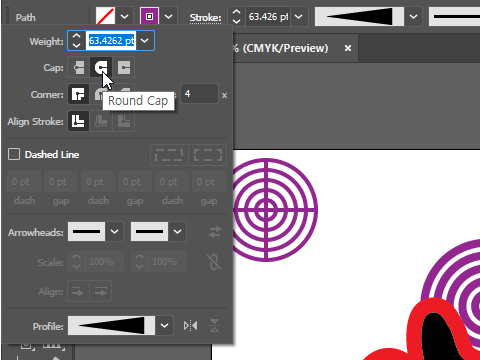Place arrow tip at path end
The height and width of the screenshot is (360, 480).
(100, 292)
